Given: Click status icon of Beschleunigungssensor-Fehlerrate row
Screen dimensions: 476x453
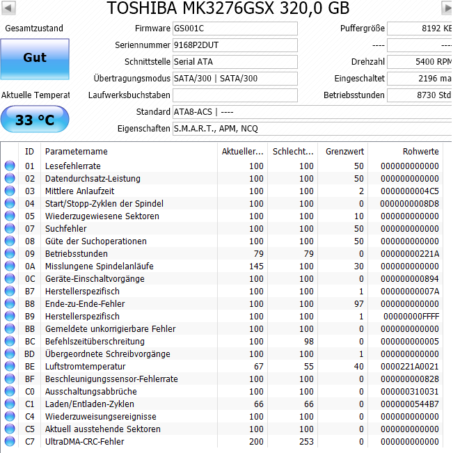Looking at the screenshot, I should [10, 379].
